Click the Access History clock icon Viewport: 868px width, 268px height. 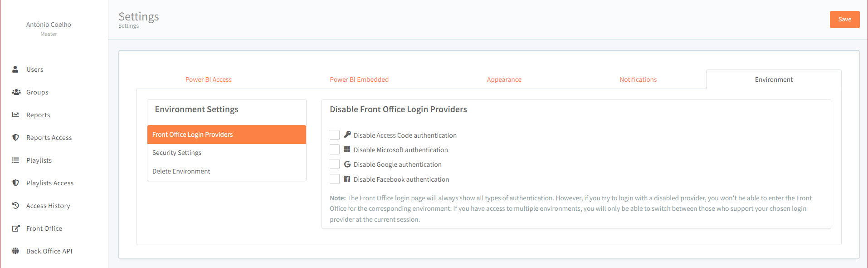pos(15,205)
